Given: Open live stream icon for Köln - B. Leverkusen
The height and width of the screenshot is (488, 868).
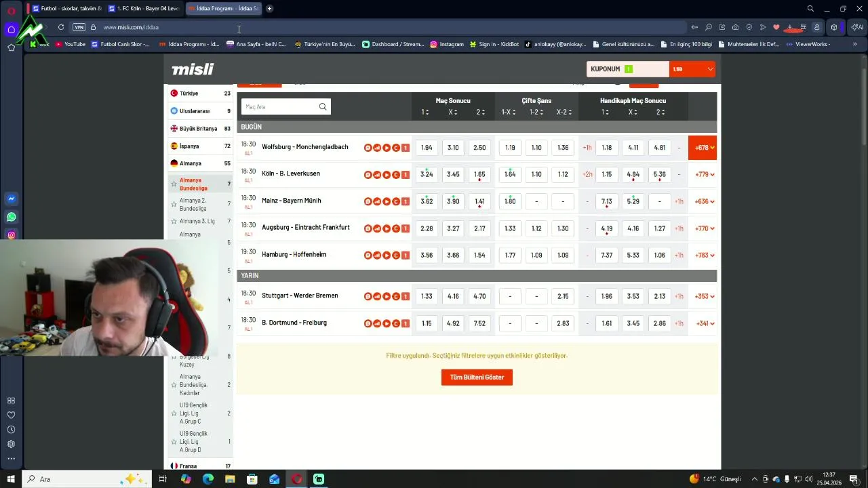Looking at the screenshot, I should (x=387, y=174).
